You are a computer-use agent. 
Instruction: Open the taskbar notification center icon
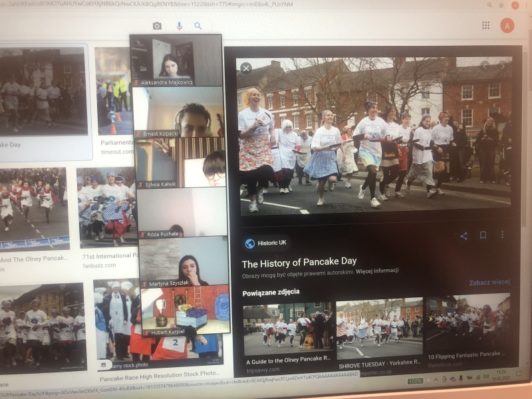(519, 374)
